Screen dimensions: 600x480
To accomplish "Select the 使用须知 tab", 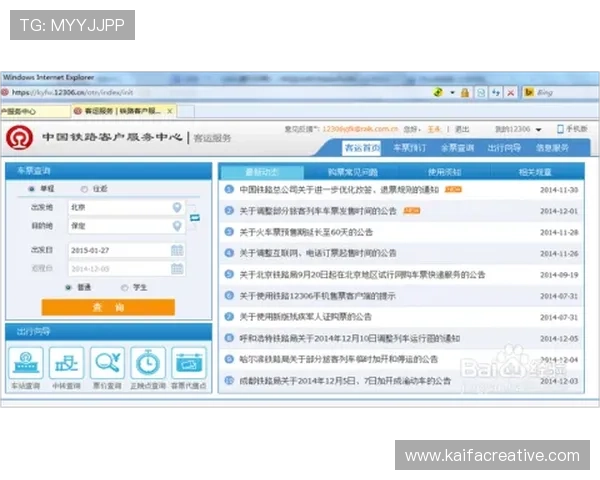I will (x=444, y=172).
